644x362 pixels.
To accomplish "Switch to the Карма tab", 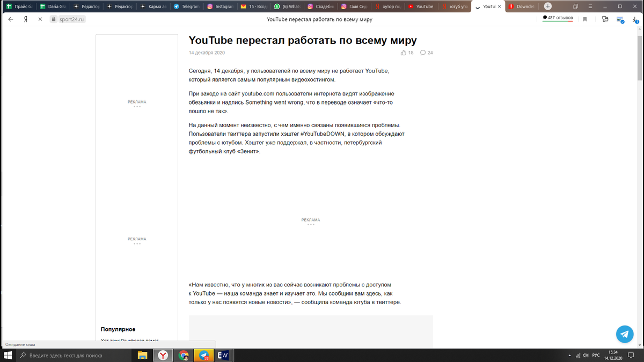I will coord(152,6).
